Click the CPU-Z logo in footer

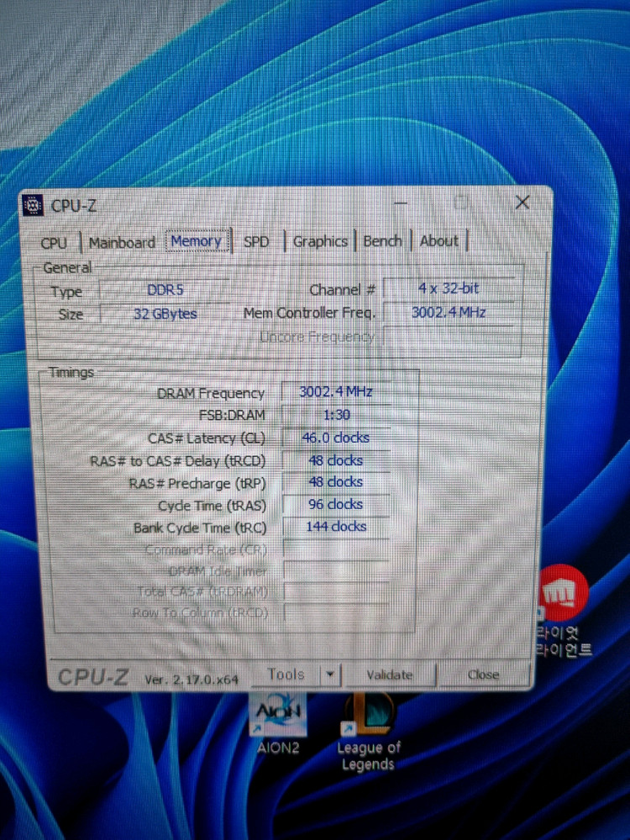pyautogui.click(x=93, y=677)
